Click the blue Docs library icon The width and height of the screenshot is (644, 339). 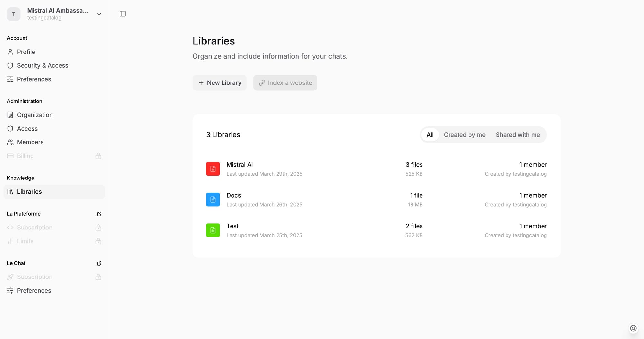(x=213, y=199)
